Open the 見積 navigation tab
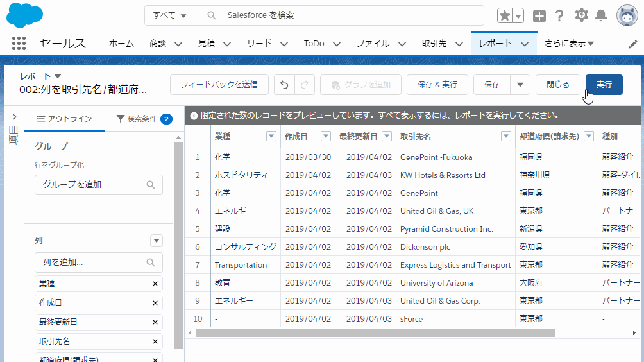 206,44
